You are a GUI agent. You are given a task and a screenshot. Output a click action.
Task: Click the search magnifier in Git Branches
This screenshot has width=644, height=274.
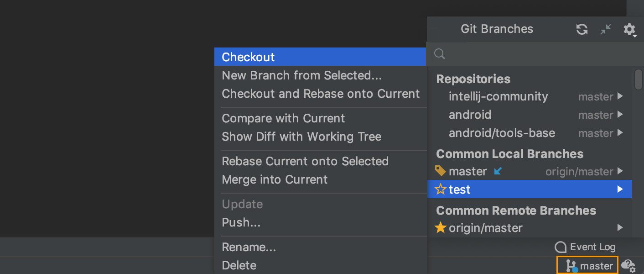pyautogui.click(x=439, y=54)
